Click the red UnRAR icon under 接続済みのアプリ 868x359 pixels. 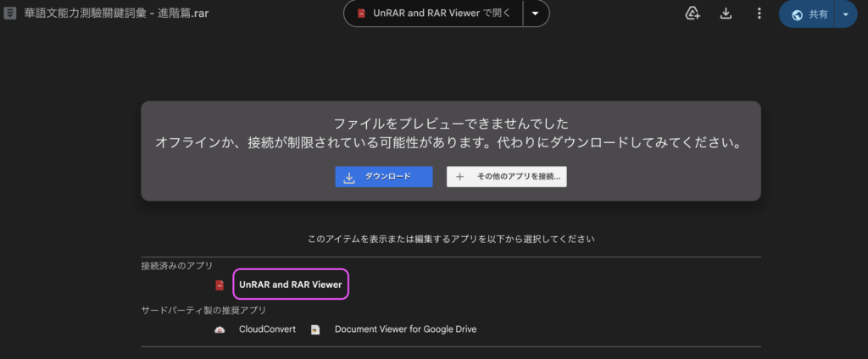coord(220,285)
